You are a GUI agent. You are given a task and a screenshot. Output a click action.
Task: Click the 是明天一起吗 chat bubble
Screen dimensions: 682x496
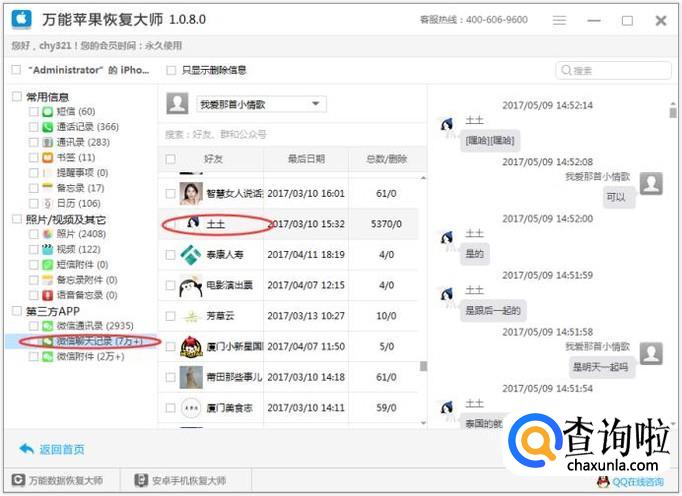click(x=600, y=367)
